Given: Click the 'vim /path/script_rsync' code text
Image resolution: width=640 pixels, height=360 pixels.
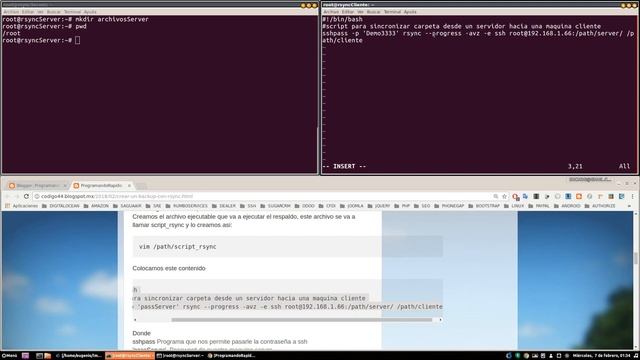Looking at the screenshot, I should tap(178, 247).
